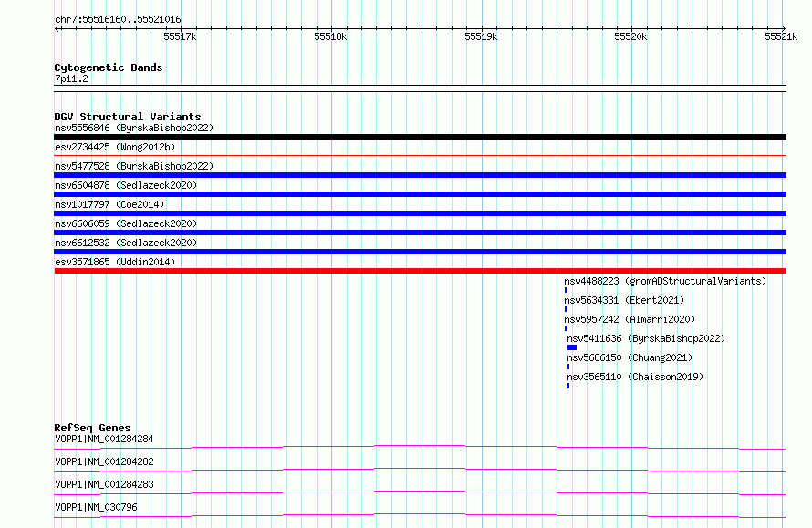812x528 pixels.
Task: Click the right arrow end of the ruler
Action: click(783, 28)
